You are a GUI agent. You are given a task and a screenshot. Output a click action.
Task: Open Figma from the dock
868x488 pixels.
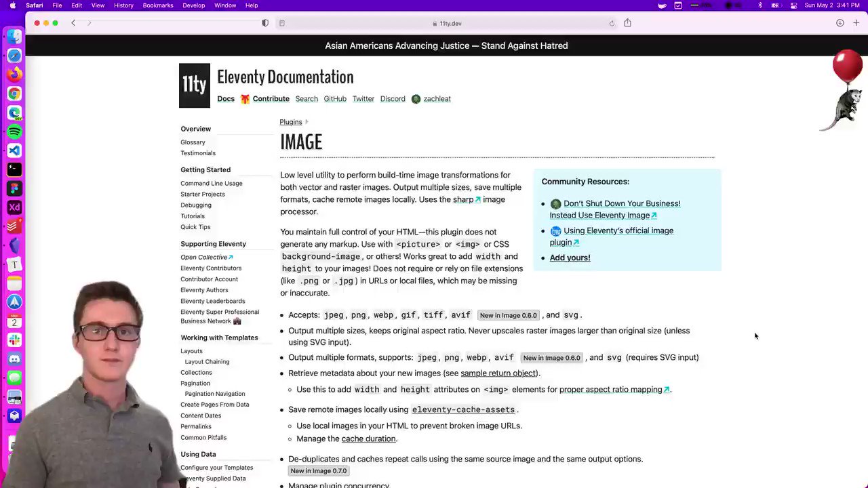14,188
